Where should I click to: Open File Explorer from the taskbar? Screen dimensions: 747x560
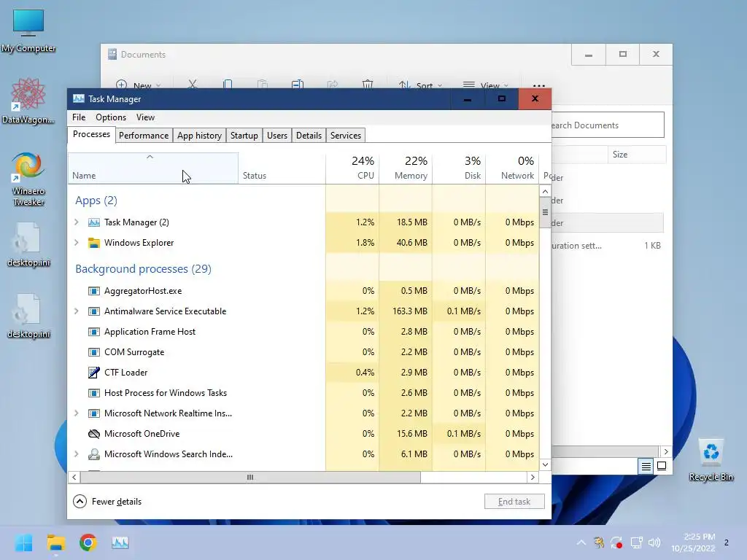55,542
